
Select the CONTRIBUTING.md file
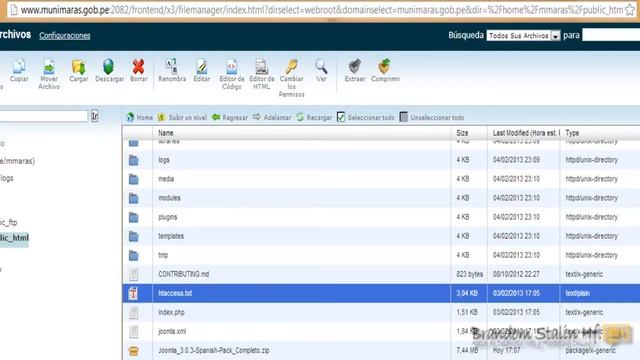point(381,274)
